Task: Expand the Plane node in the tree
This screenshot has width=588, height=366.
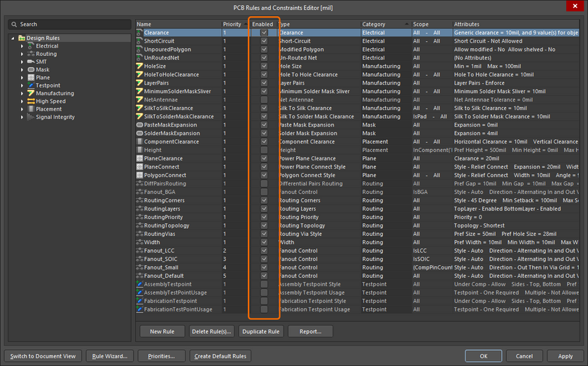Action: (22, 78)
